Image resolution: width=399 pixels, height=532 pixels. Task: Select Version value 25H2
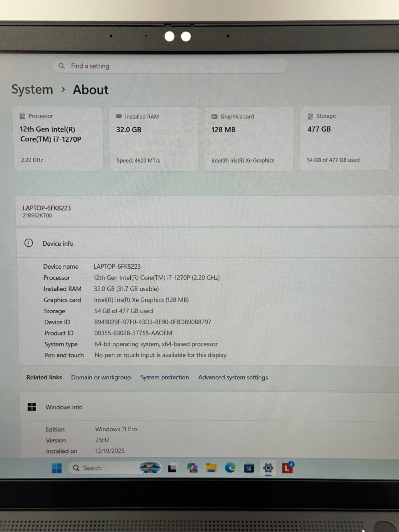102,440
